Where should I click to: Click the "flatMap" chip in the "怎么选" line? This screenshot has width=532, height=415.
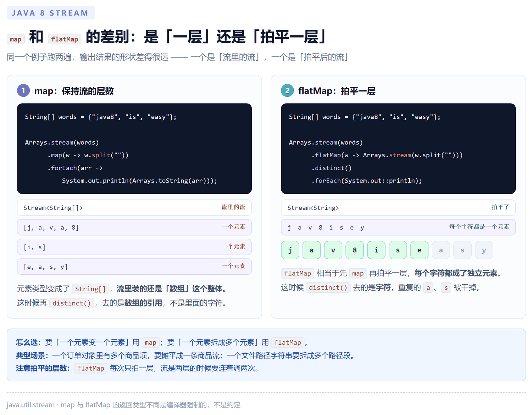point(288,343)
